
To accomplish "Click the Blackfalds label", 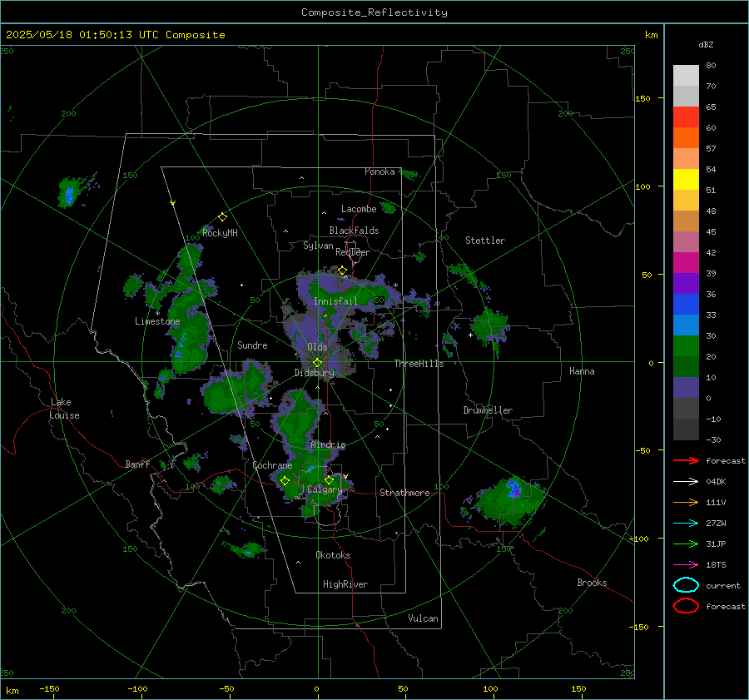I will (x=354, y=231).
